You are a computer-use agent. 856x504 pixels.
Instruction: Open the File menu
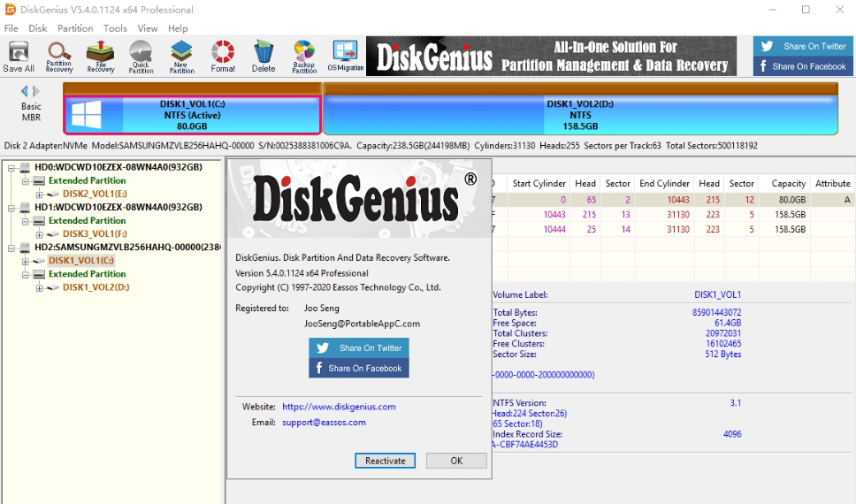[x=11, y=28]
